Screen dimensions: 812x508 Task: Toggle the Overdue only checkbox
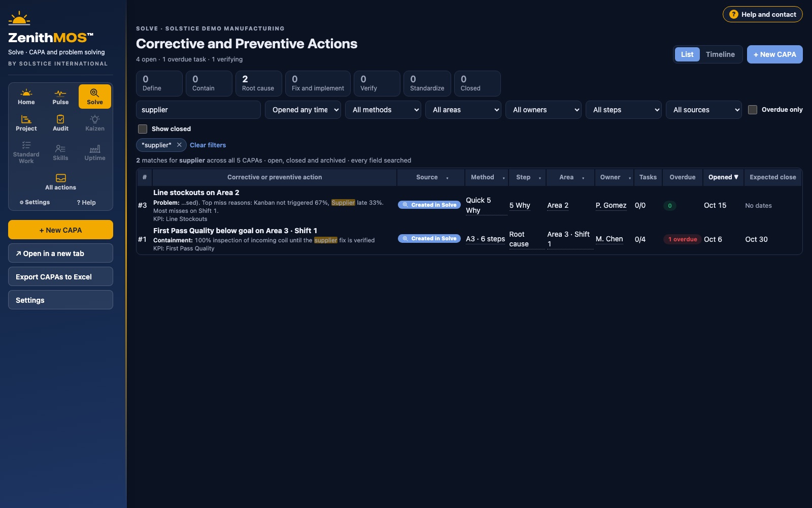753,110
